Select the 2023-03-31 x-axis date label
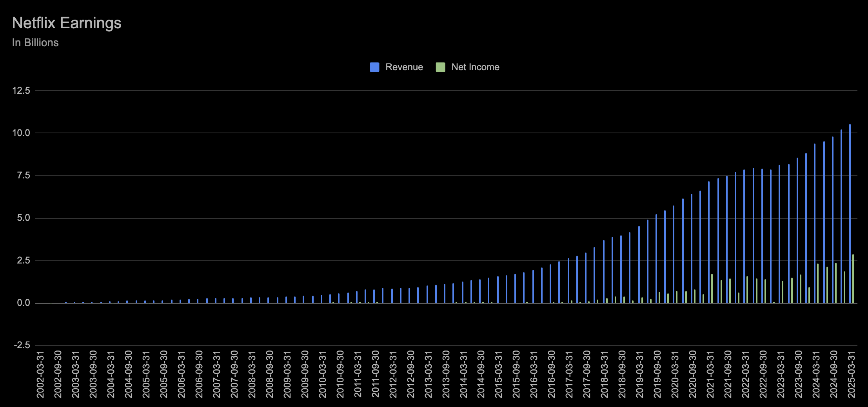 781,374
